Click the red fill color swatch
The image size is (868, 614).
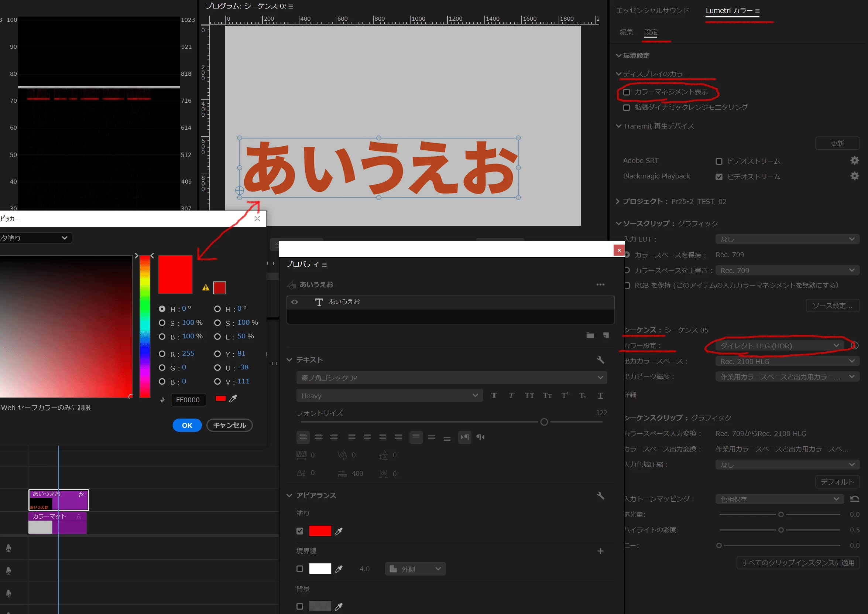tap(320, 531)
